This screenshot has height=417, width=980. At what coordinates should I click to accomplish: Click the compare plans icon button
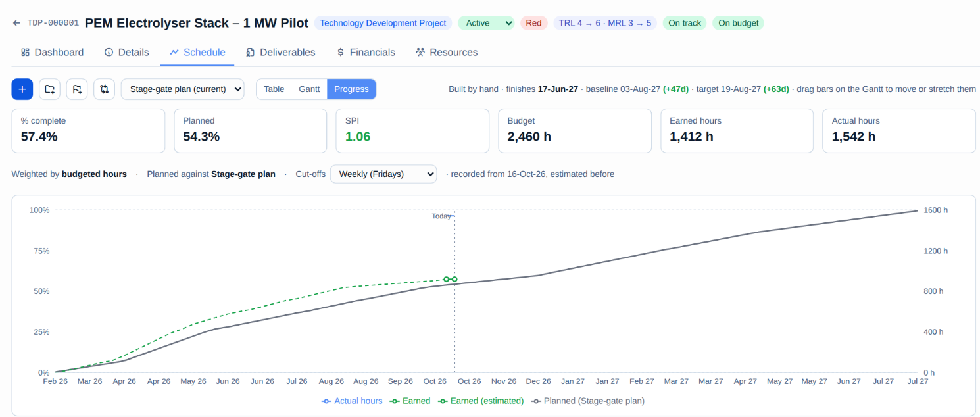click(104, 89)
